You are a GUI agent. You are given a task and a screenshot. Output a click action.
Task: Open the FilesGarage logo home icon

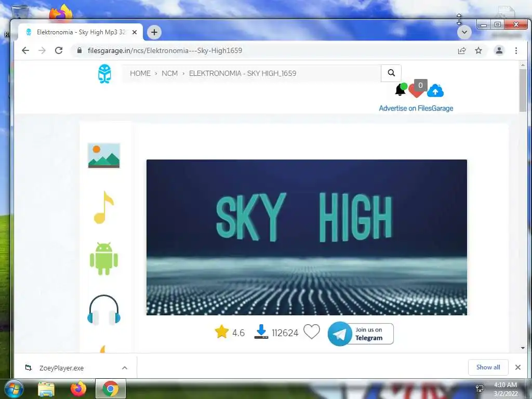pos(104,74)
